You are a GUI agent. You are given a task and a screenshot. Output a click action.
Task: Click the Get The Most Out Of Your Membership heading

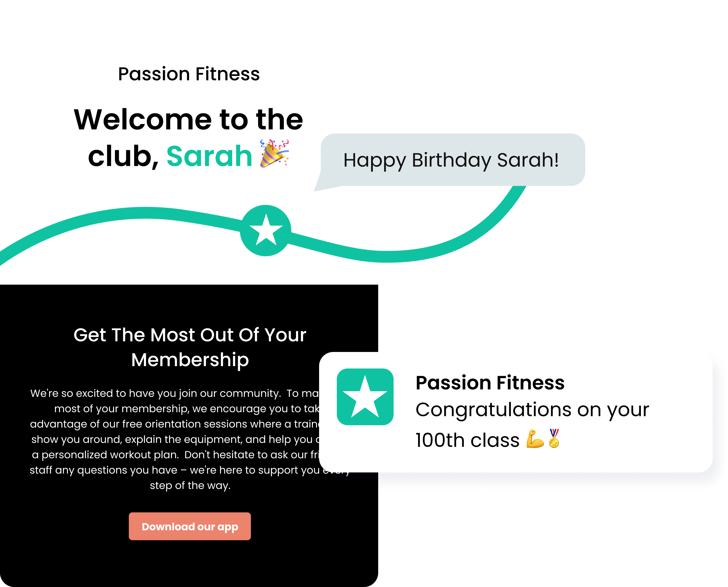click(x=190, y=347)
